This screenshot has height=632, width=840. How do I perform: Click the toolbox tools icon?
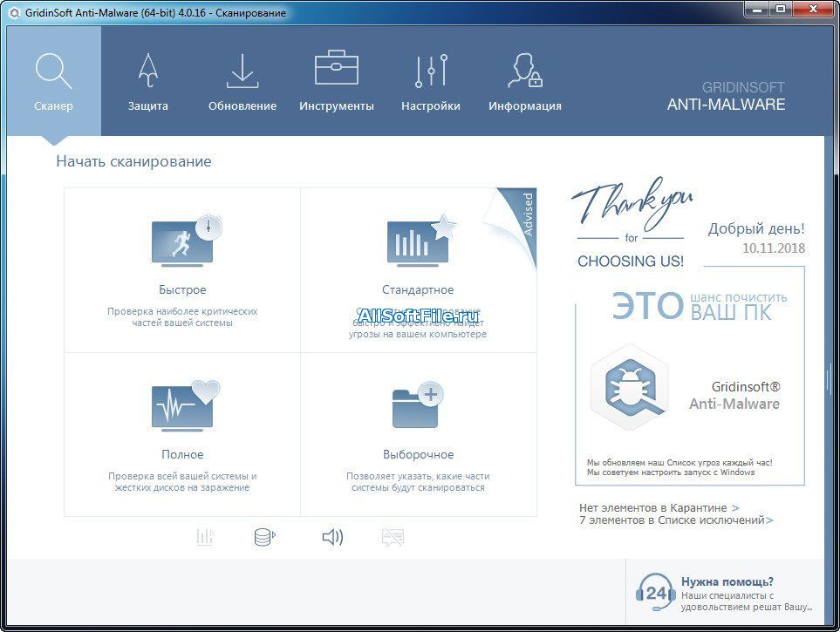337,67
